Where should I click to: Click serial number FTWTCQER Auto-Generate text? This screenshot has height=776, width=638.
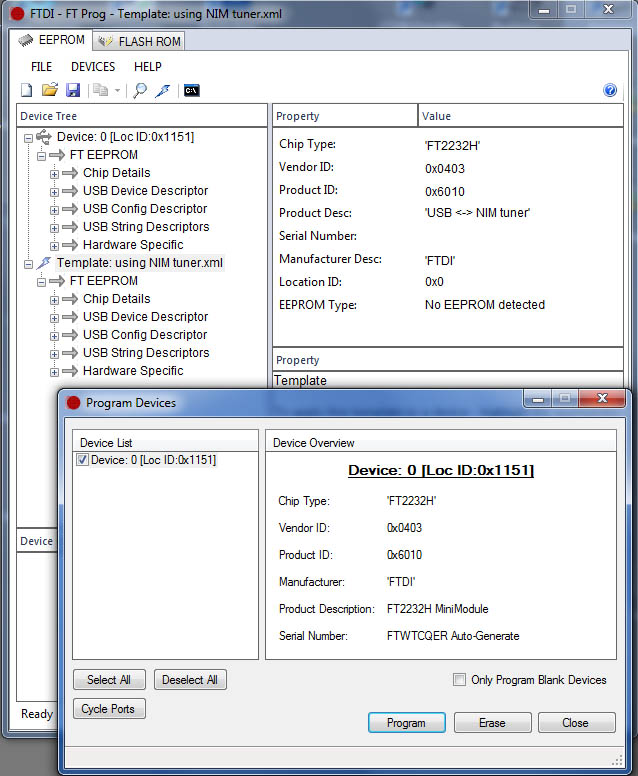pos(453,636)
